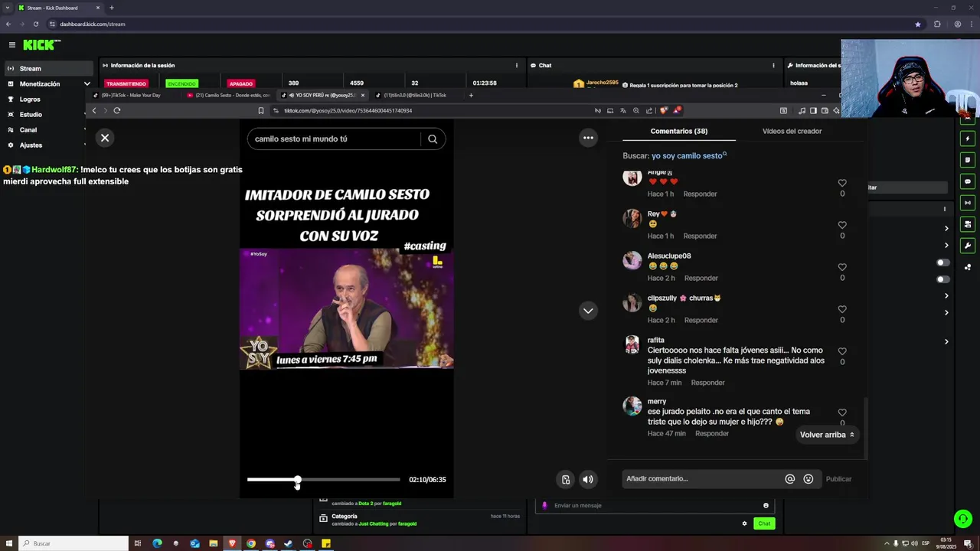Click green Chat send button
This screenshot has width=980, height=551.
[x=764, y=523]
